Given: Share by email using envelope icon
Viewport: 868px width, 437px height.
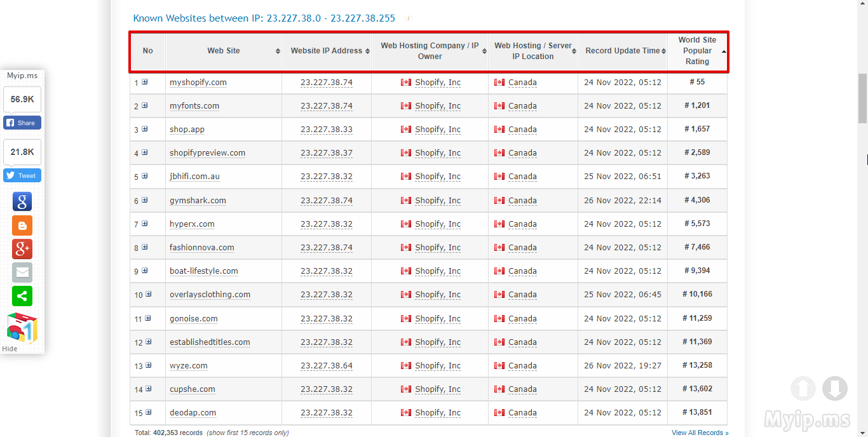Looking at the screenshot, I should tap(22, 272).
